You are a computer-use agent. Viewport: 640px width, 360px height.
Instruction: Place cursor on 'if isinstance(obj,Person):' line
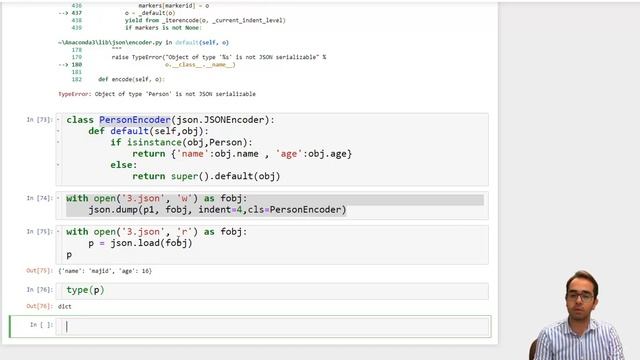click(181, 142)
